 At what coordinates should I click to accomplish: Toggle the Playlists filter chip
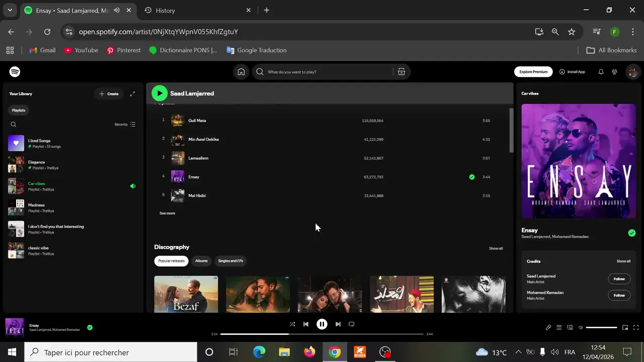[x=19, y=110]
